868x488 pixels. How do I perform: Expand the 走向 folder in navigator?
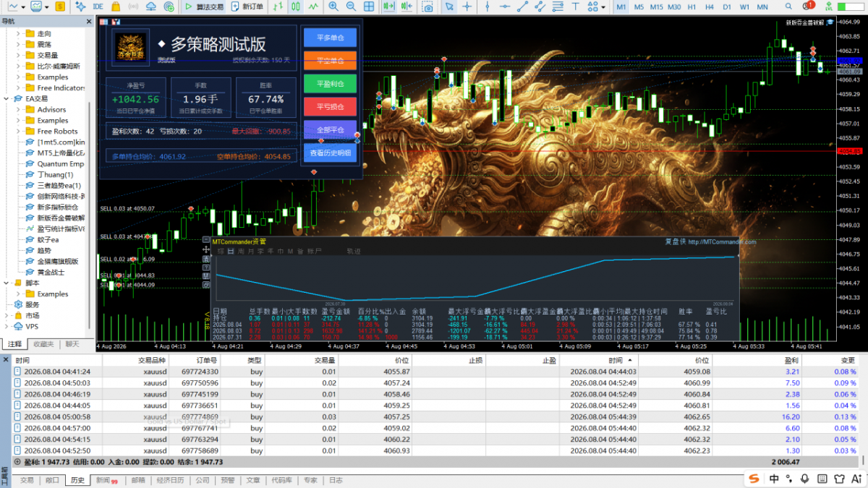tap(18, 34)
